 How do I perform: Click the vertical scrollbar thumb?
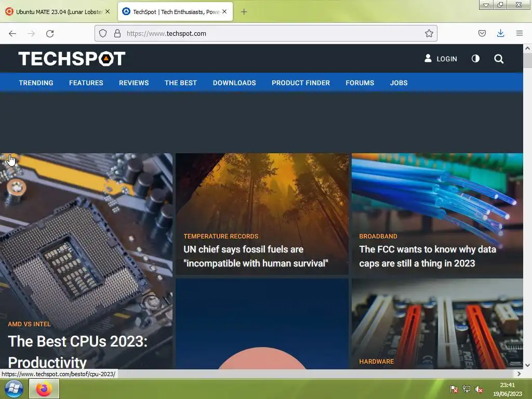coord(527,60)
